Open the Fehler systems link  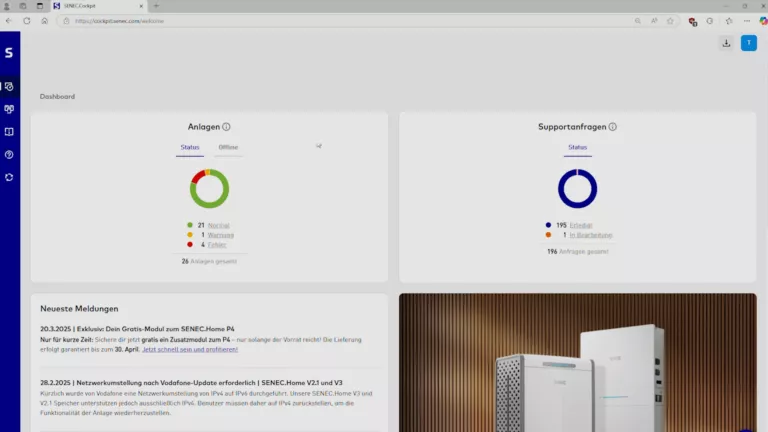(217, 245)
